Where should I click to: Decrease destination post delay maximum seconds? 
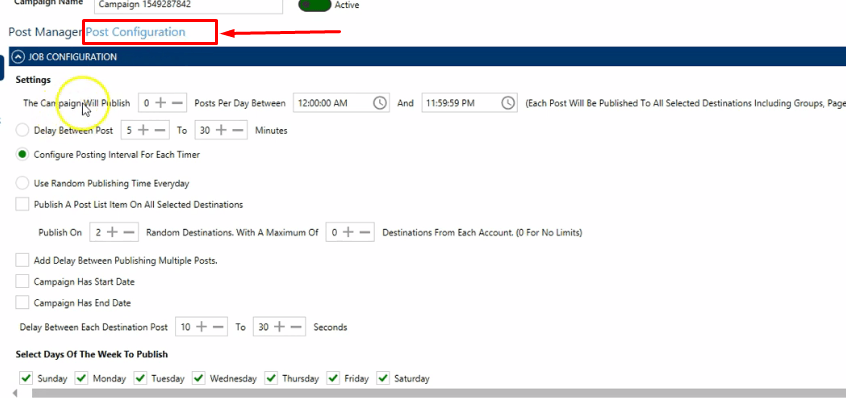point(296,327)
